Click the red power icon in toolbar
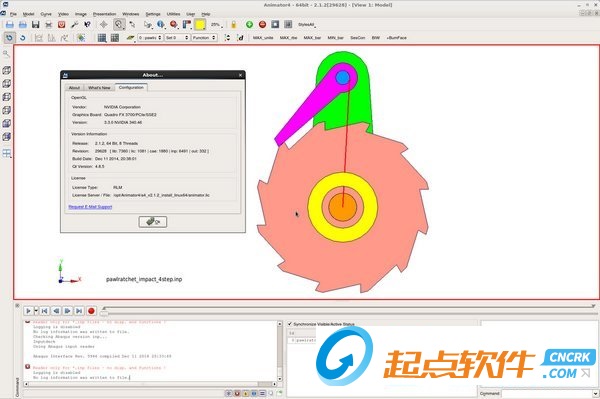This screenshot has height=399, width=600. (61, 24)
